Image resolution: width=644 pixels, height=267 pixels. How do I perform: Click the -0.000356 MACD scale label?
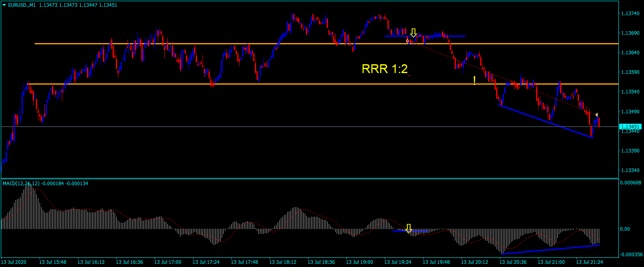tap(631, 255)
